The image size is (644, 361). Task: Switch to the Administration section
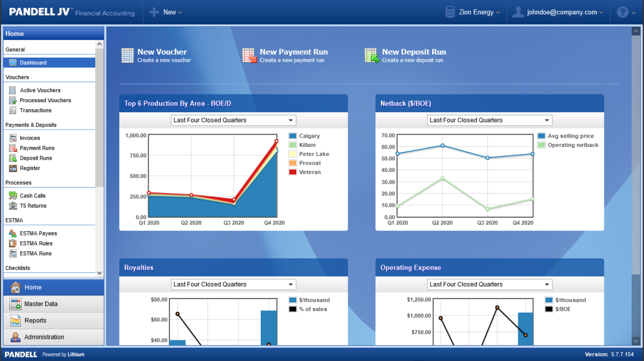pos(54,337)
